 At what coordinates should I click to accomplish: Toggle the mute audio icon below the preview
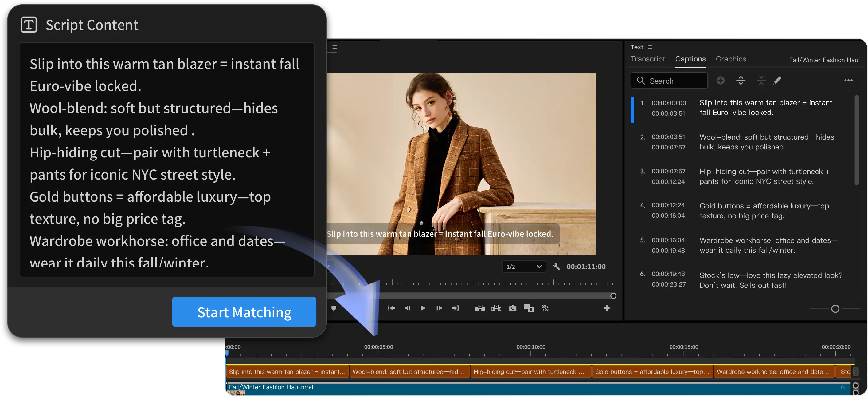tap(545, 308)
